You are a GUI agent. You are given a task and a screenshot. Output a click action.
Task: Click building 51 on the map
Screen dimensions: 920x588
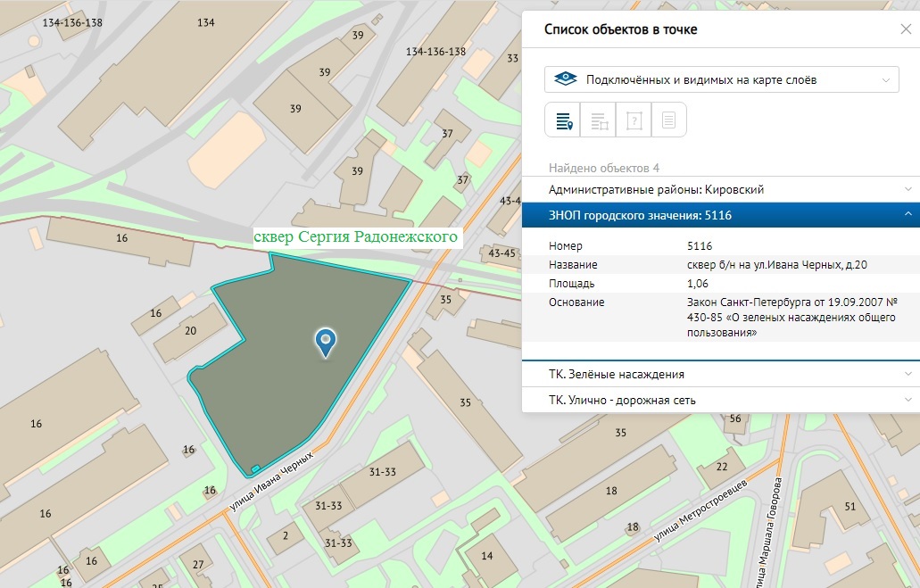[850, 507]
